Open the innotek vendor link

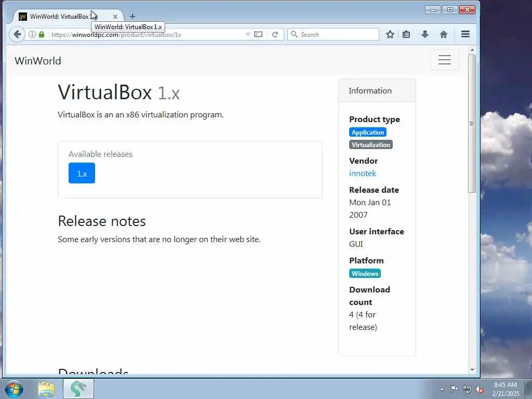click(362, 174)
